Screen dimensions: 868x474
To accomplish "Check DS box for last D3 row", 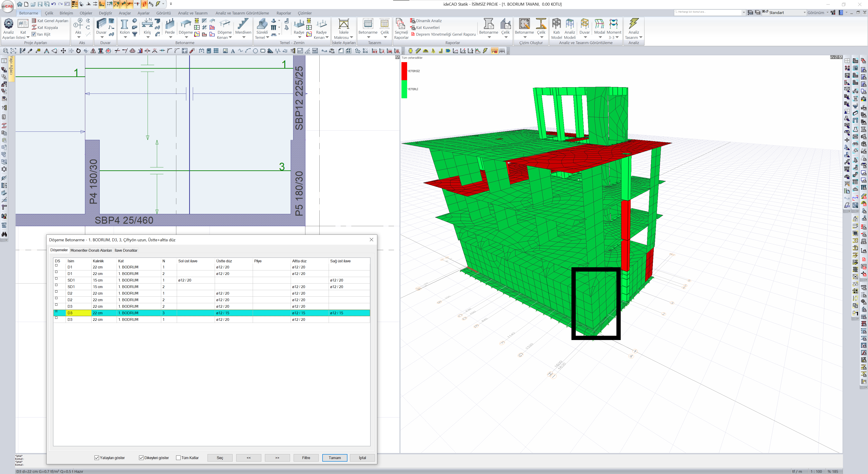I will pos(56,318).
